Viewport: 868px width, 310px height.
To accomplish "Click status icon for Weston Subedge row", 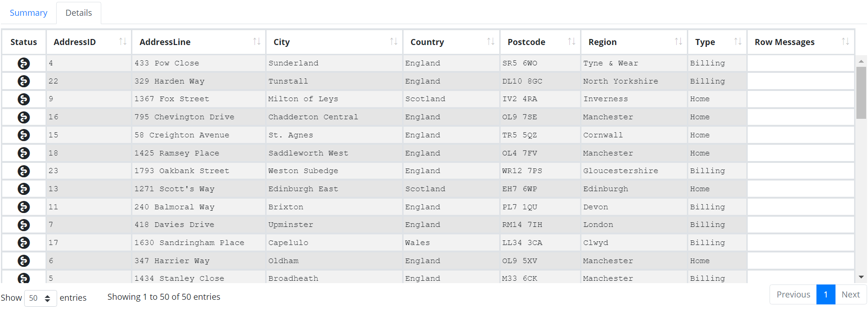I will click(x=24, y=171).
